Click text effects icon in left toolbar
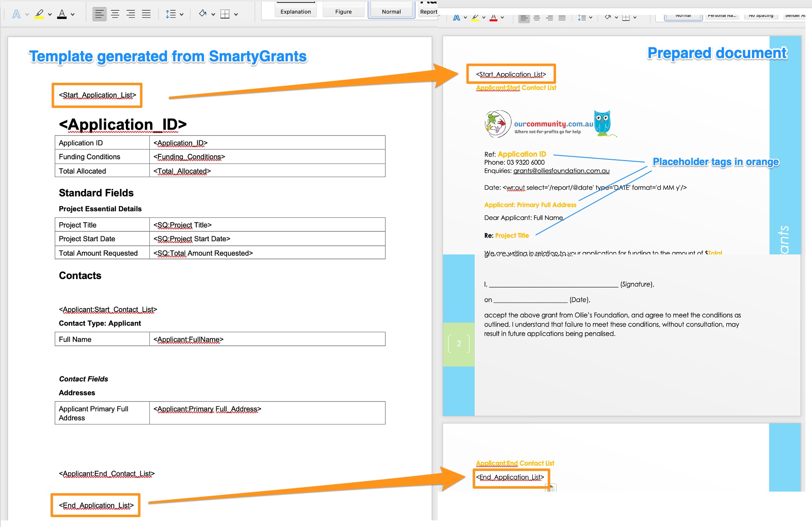This screenshot has width=812, height=527. (x=16, y=14)
